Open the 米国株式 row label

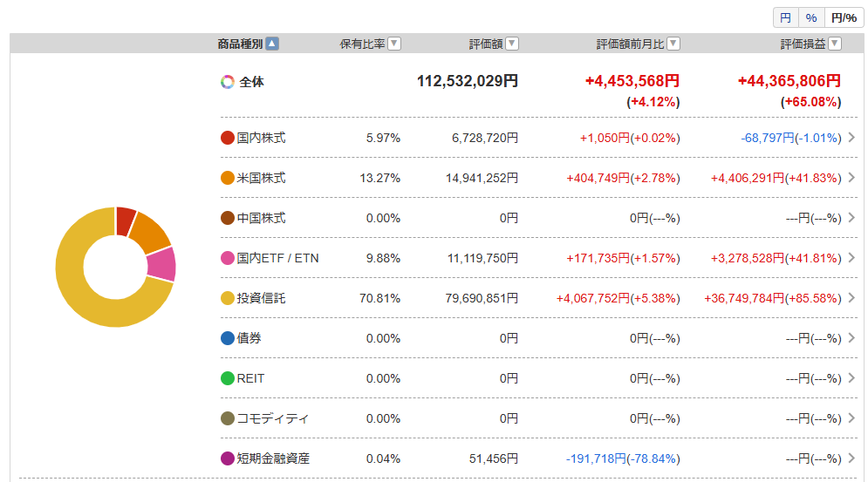(261, 178)
